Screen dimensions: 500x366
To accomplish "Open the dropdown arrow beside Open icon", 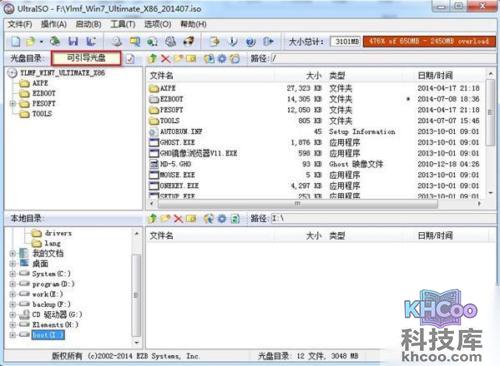I will (41, 42).
